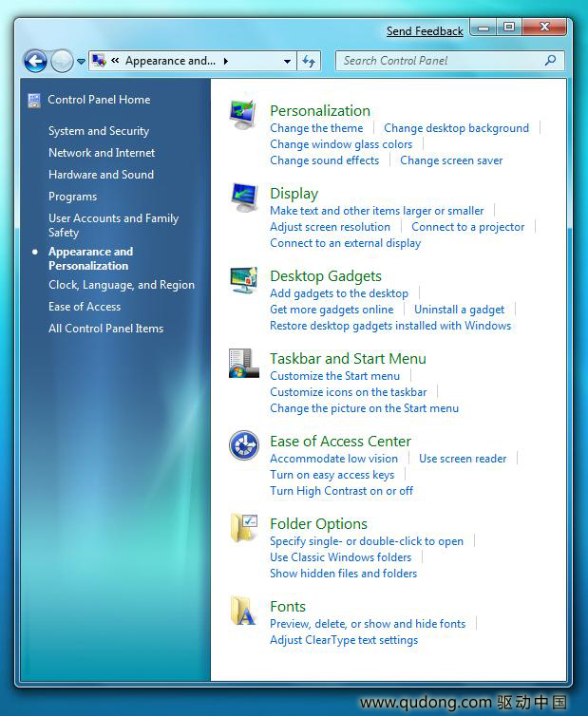
Task: Click the Taskbar and Start Menu icon
Action: (243, 363)
